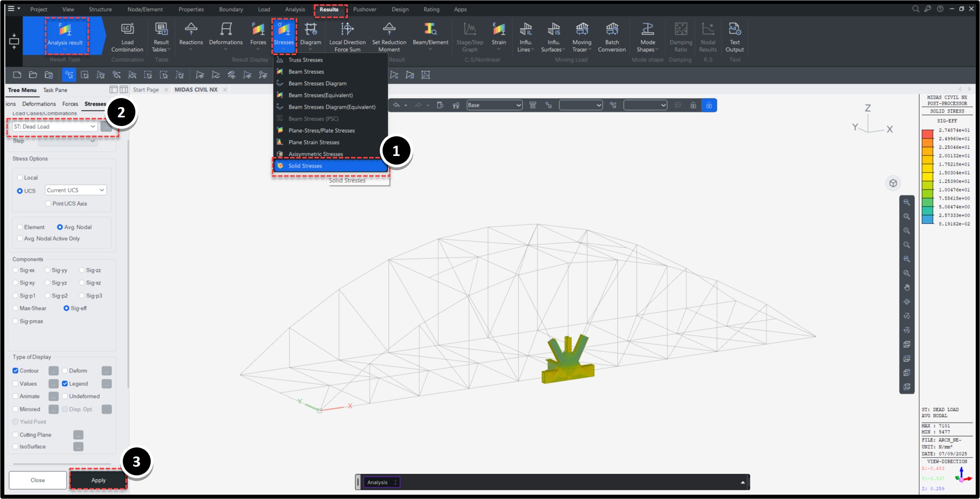The image size is (980, 499).
Task: Choose Beam Stresses from the Stresses menu
Action: tap(306, 71)
